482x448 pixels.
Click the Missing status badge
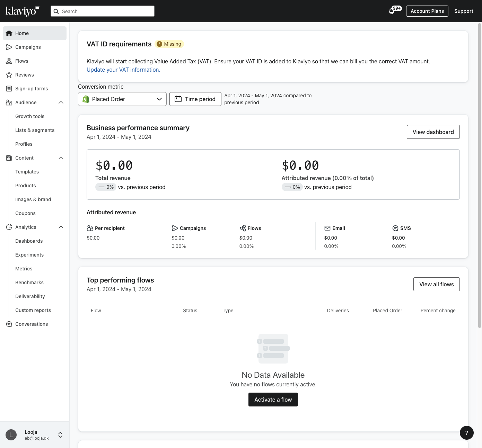(x=169, y=44)
